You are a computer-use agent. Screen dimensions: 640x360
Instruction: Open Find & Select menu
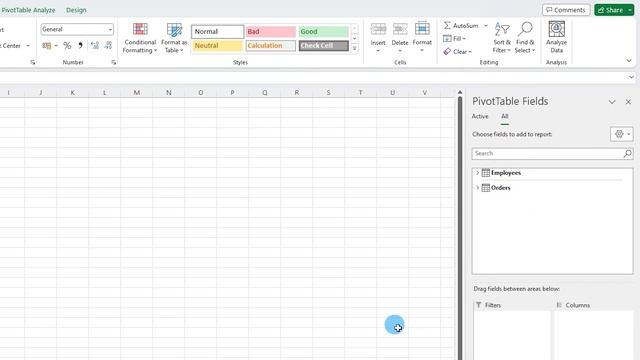(525, 38)
